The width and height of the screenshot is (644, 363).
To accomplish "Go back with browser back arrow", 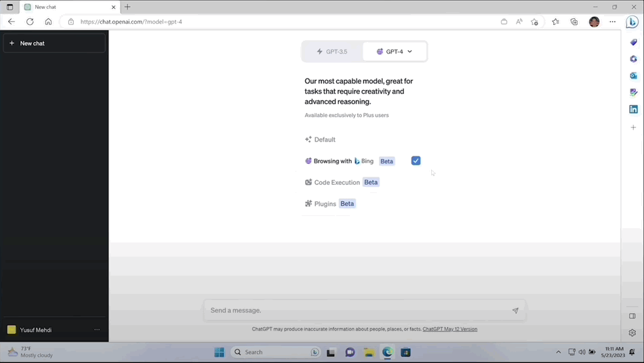I will click(x=12, y=22).
